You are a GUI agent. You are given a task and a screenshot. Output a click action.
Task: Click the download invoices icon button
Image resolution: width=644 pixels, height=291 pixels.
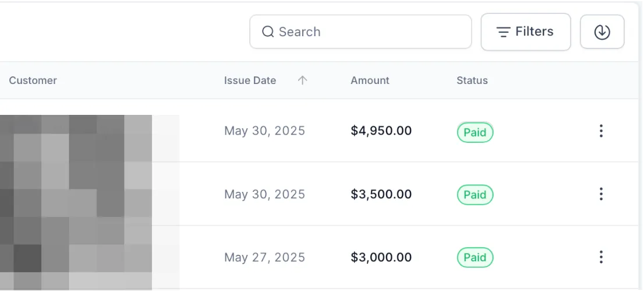click(x=602, y=32)
